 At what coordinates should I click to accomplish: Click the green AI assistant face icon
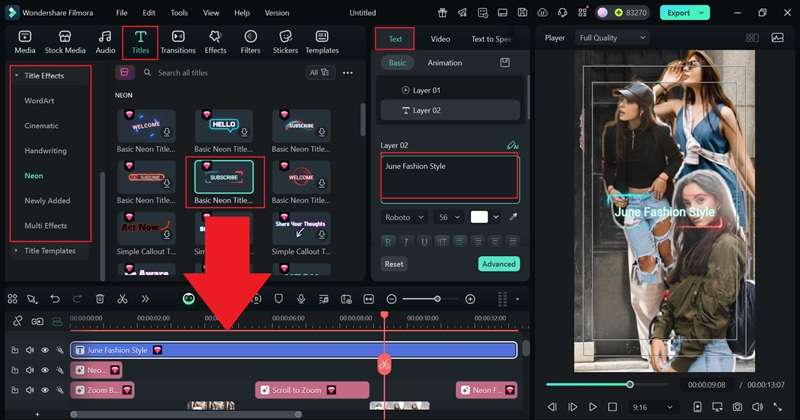click(189, 299)
